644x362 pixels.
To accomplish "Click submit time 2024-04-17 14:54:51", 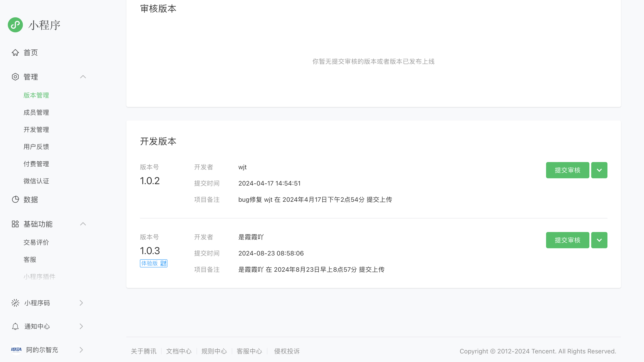I will click(269, 183).
